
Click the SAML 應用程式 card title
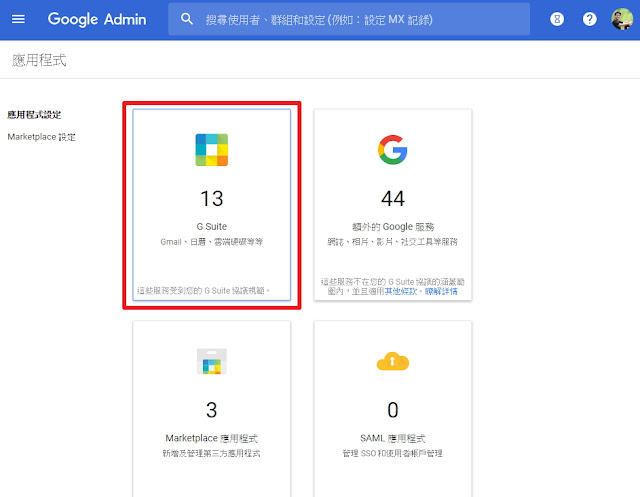[x=393, y=438]
